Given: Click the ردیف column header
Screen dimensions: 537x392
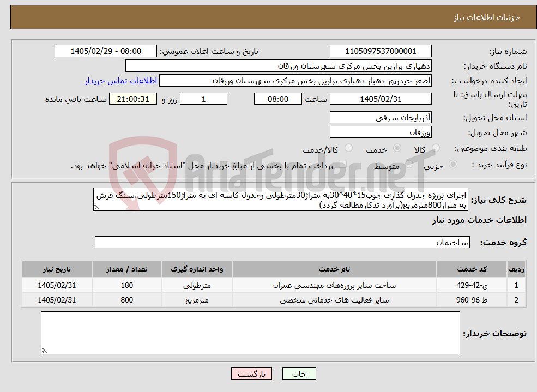Looking at the screenshot, I should click(516, 269).
